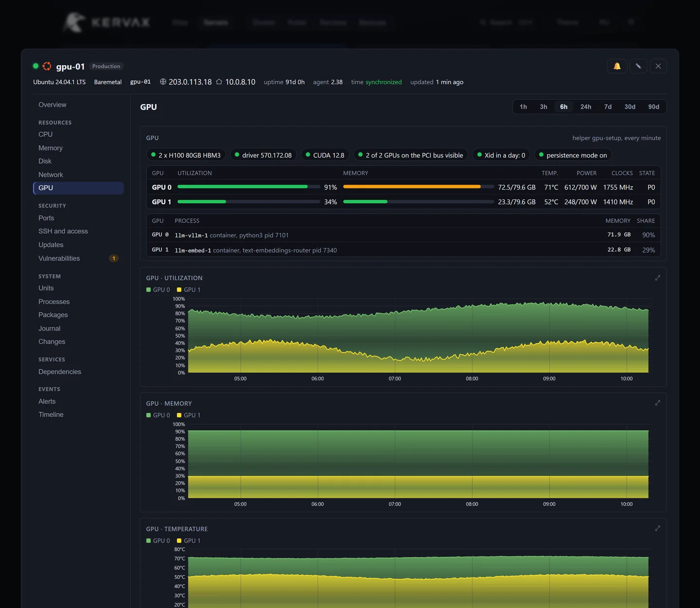Viewport: 700px width, 608px height.
Task: Click the Production environment tag
Action: tap(106, 66)
